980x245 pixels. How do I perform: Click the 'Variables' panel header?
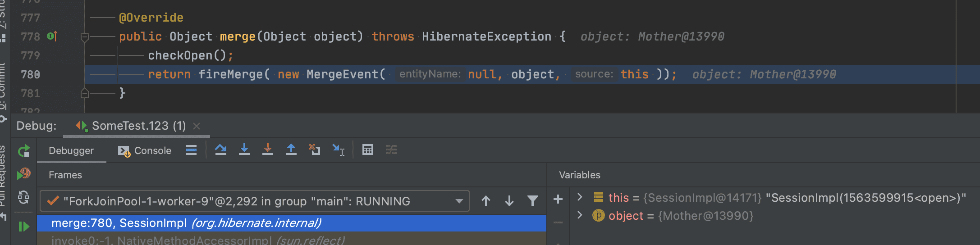580,175
